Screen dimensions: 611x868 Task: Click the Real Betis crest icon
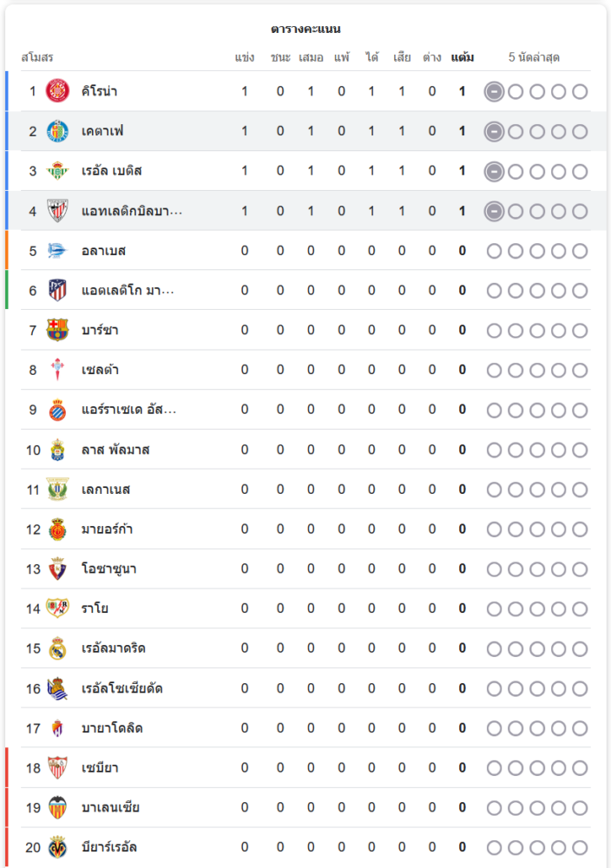click(57, 171)
